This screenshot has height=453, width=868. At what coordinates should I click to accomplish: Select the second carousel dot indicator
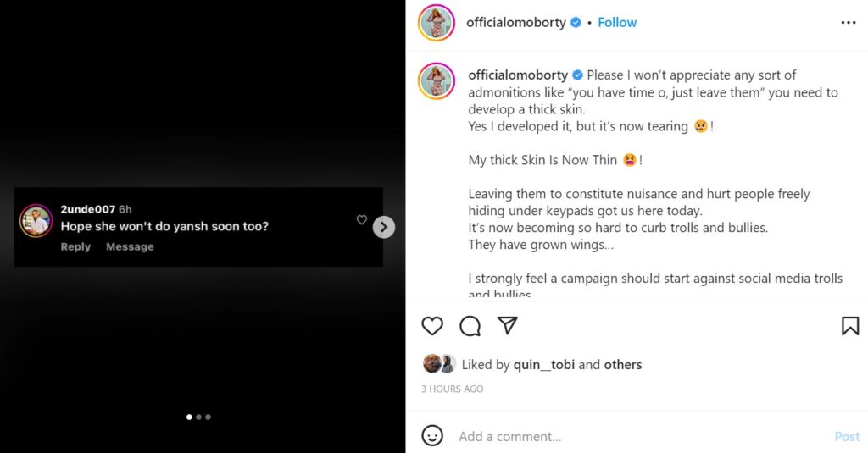pos(198,417)
